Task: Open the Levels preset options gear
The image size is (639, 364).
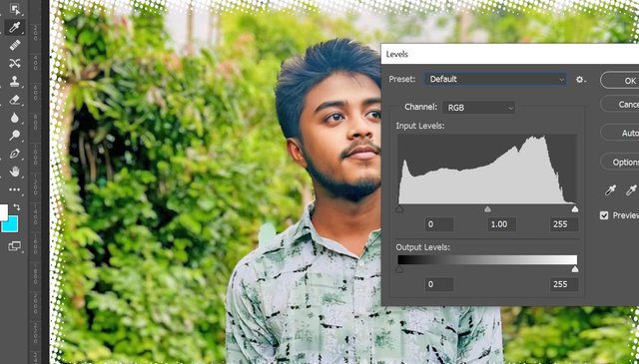Action: point(580,80)
